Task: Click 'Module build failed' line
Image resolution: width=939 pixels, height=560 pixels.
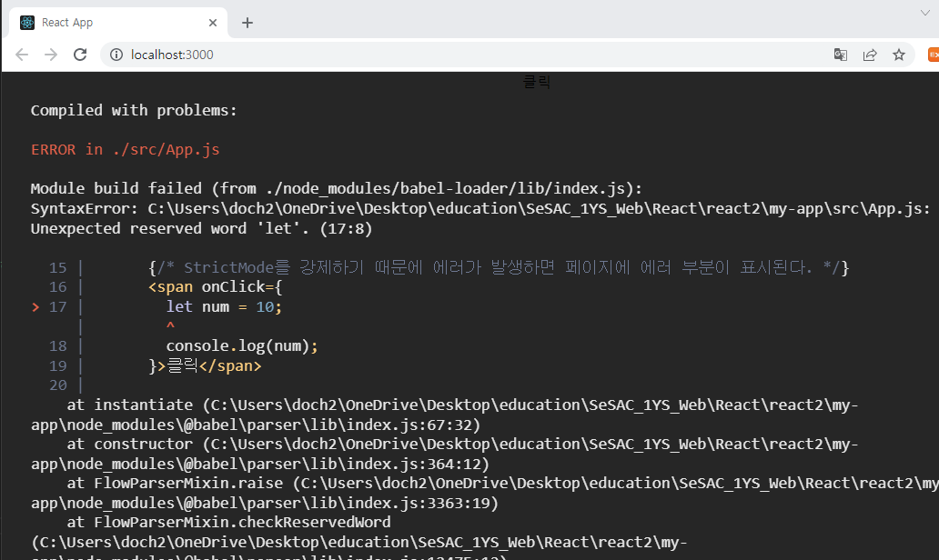Action: coord(336,188)
